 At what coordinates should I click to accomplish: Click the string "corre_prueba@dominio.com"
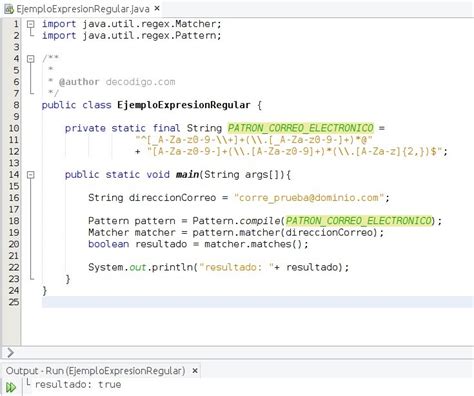point(309,198)
